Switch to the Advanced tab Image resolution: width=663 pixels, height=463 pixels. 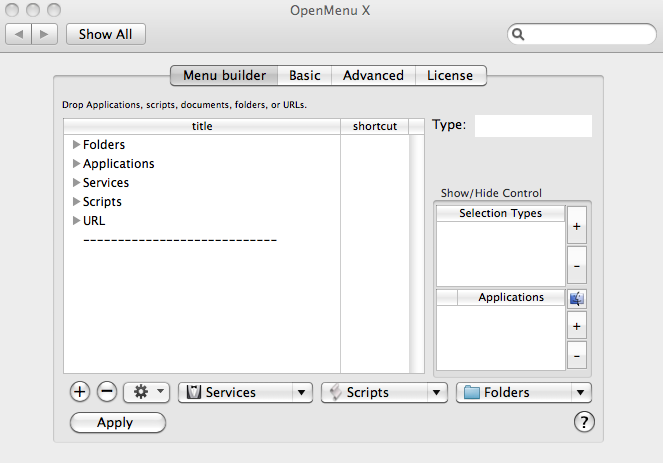[373, 75]
